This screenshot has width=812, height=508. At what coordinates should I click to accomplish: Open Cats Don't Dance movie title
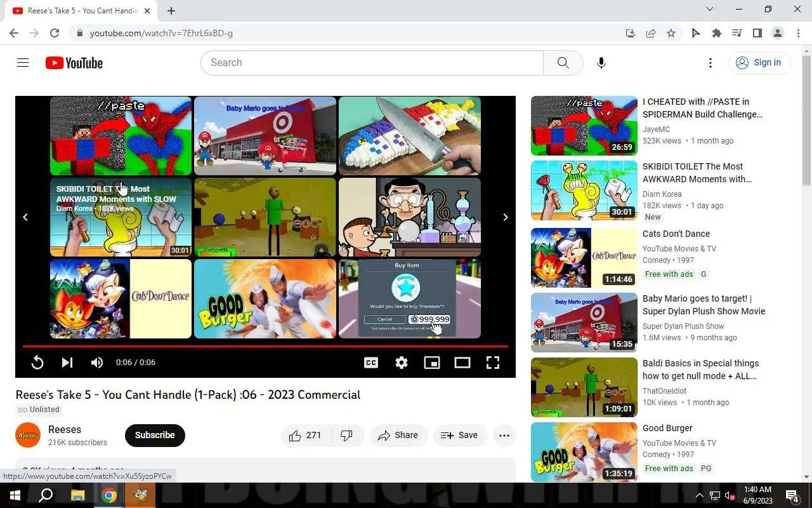point(676,234)
